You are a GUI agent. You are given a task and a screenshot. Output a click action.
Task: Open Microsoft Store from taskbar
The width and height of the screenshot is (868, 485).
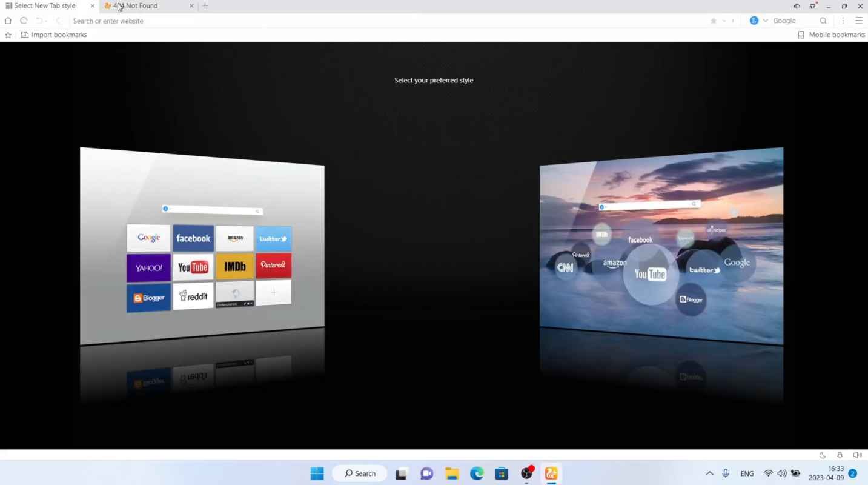pos(502,473)
